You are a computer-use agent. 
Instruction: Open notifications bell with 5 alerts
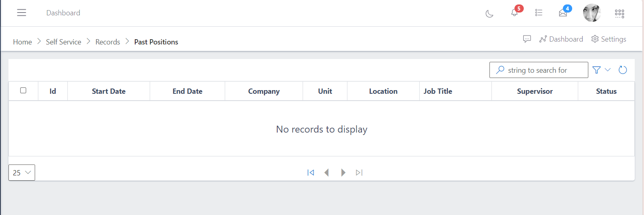coord(514,13)
